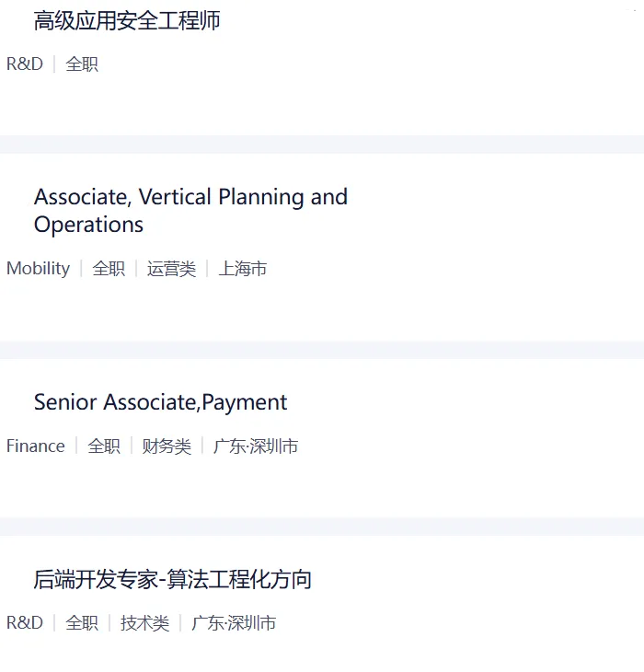This screenshot has height=672, width=644.
Task: Click 全职 tag under 高级应用安全工程师
Action: pos(82,64)
